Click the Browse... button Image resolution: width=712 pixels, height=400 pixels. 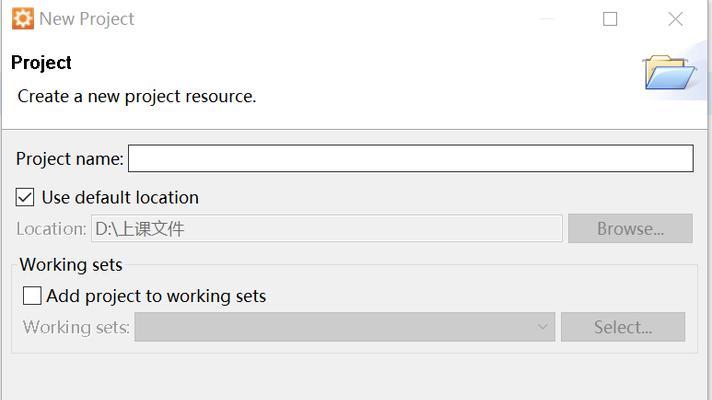(x=630, y=228)
